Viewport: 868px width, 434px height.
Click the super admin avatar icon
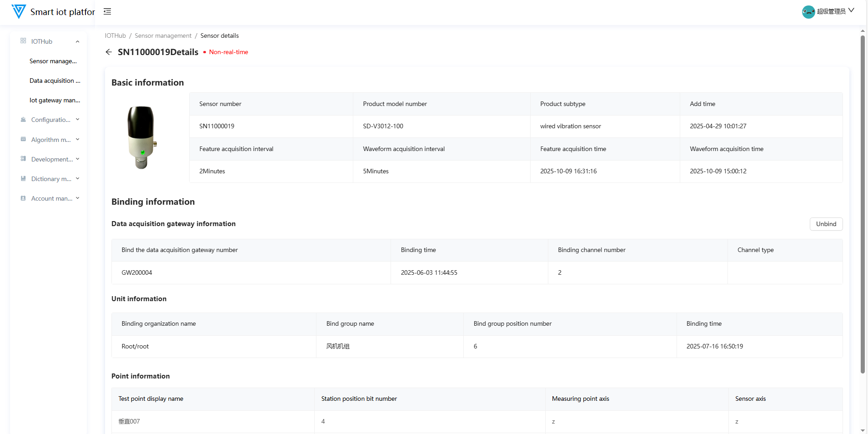[808, 11]
